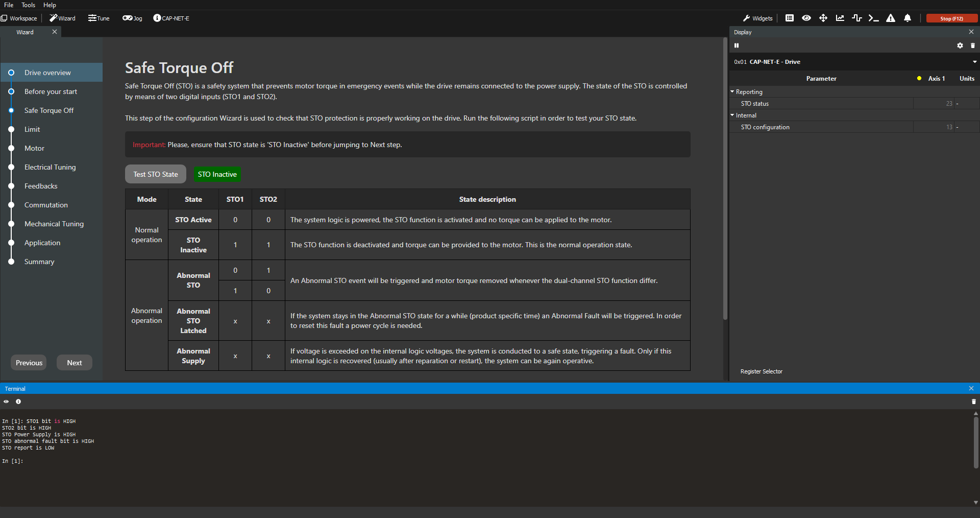Image resolution: width=980 pixels, height=518 pixels.
Task: Pause the Display panel polling
Action: coord(737,45)
